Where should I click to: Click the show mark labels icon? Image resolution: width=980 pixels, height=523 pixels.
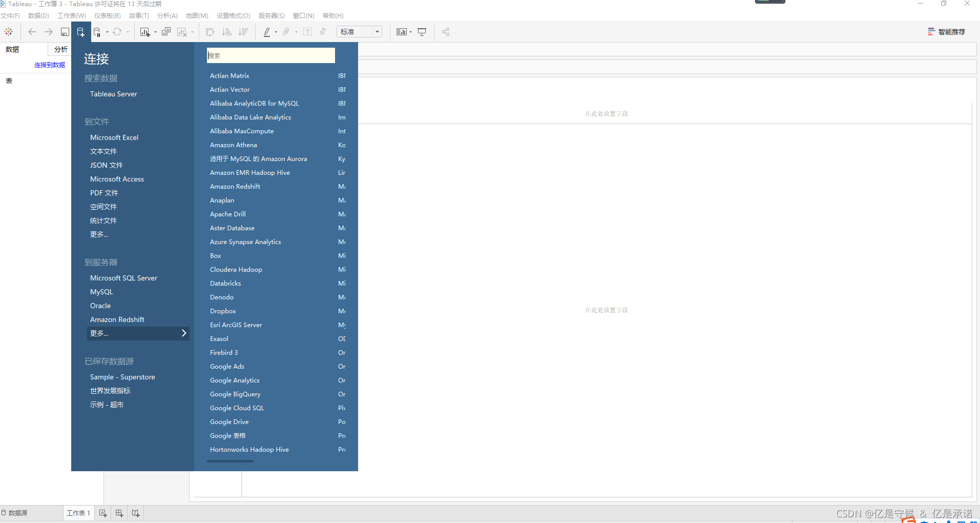[x=308, y=32]
